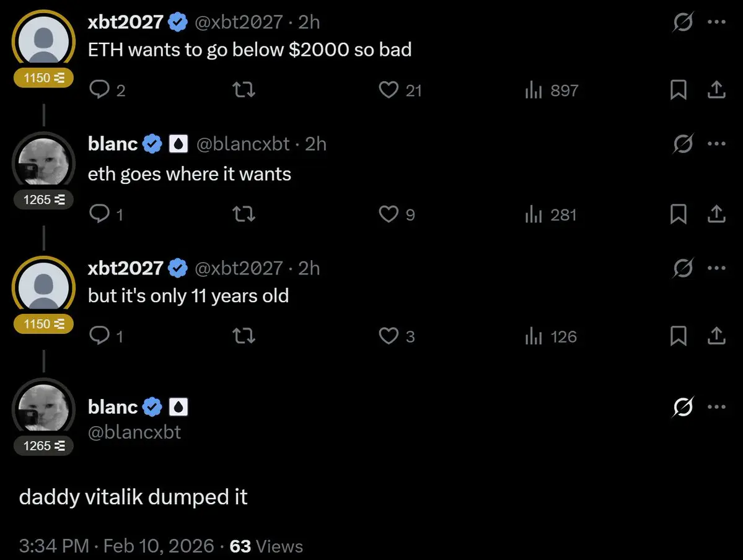Viewport: 743px width, 560px height.
Task: Open Grok icon on first xbt2027 tweet
Action: pos(683,22)
